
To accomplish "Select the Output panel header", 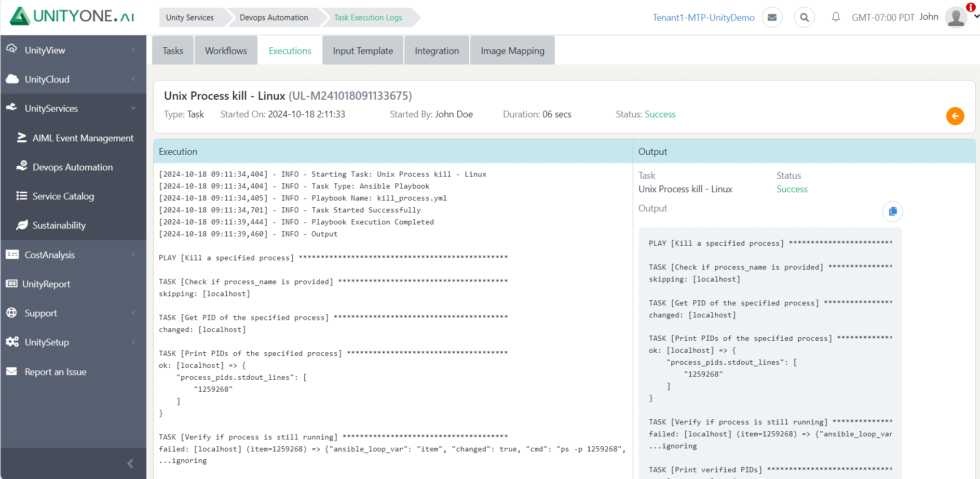I will (804, 151).
